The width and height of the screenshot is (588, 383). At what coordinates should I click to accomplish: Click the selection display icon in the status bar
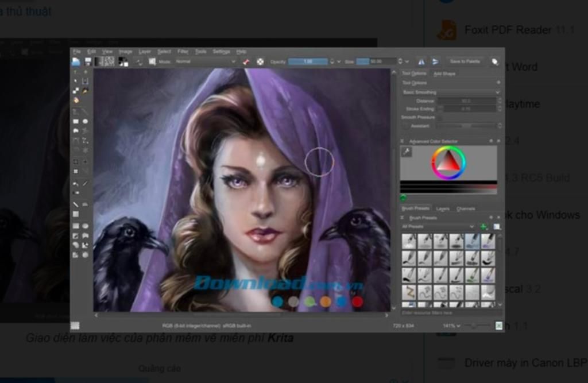coord(75,326)
